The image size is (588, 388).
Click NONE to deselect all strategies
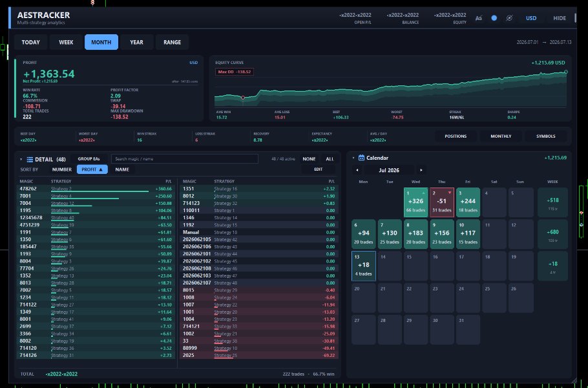[x=309, y=159]
